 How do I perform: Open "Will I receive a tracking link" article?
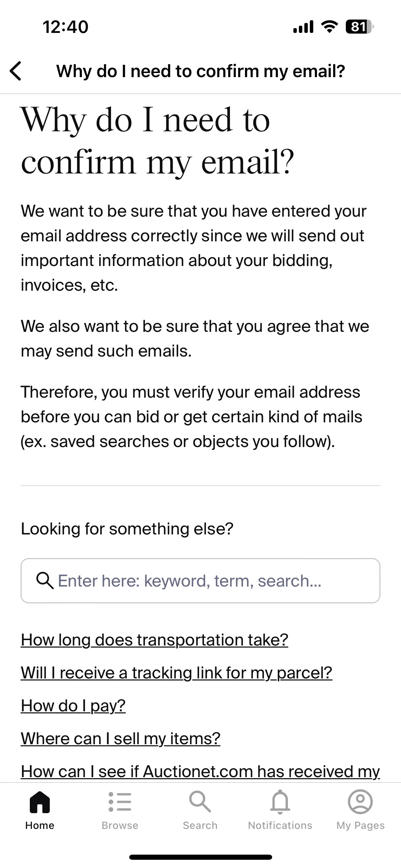(177, 673)
